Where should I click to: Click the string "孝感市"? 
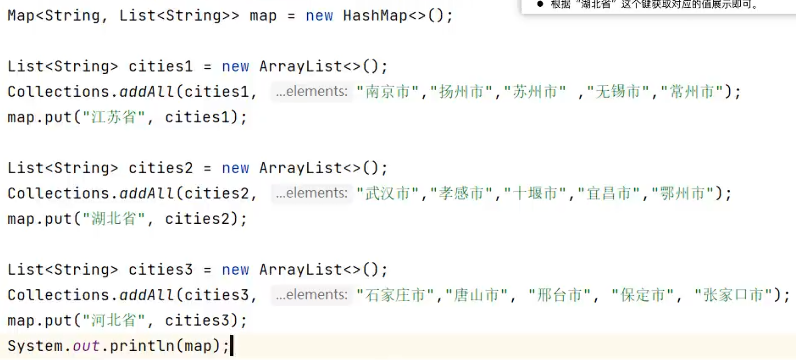(x=462, y=193)
